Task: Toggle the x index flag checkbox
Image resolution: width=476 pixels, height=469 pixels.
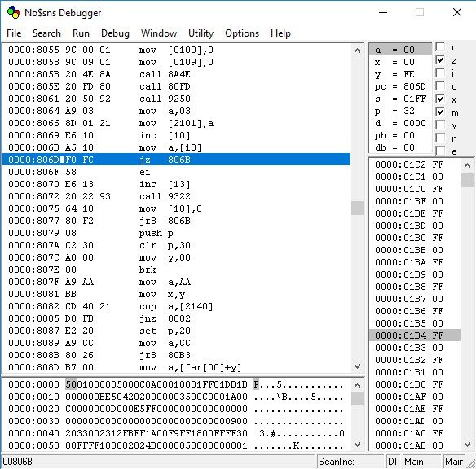Action: (x=440, y=99)
